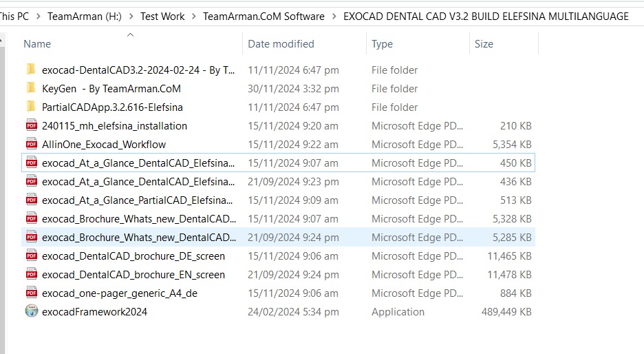Click PDF icon of 436 KB At_a_Glance_DentalCAD file
This screenshot has height=354, width=644.
(x=32, y=181)
